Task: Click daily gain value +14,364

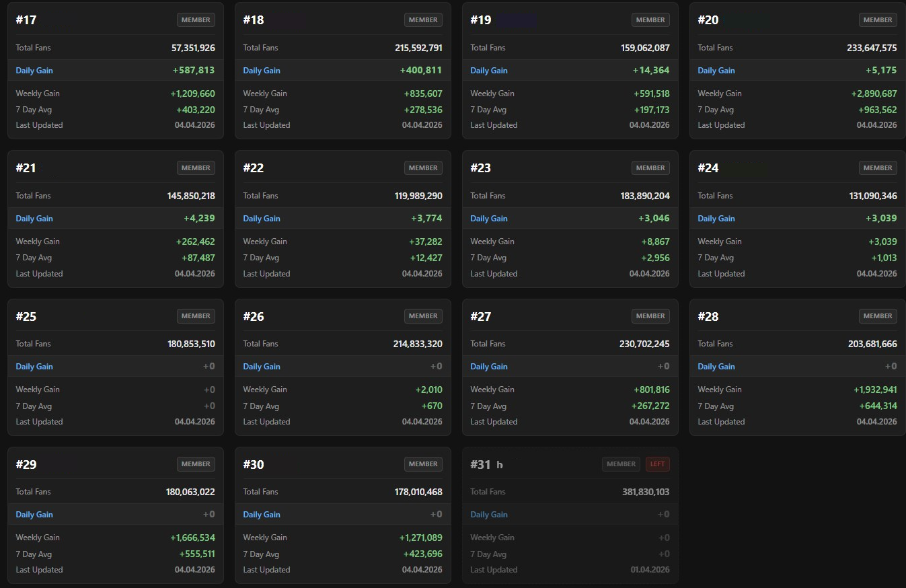Action: point(652,71)
